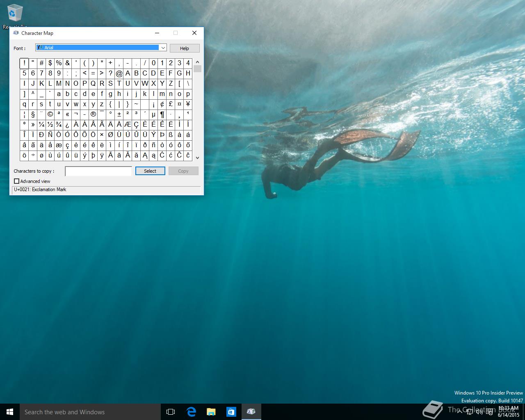525x420 pixels.
Task: Select the division sign ÷ cell
Action: 33,155
